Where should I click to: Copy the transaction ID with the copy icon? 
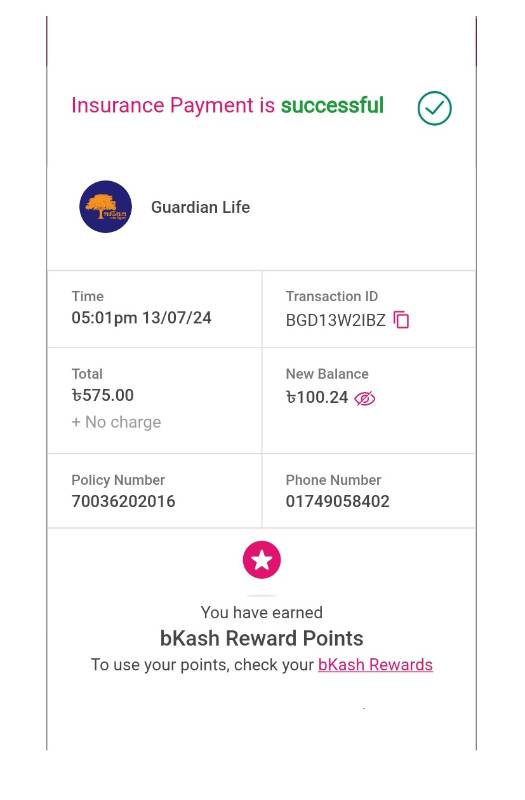coord(401,320)
